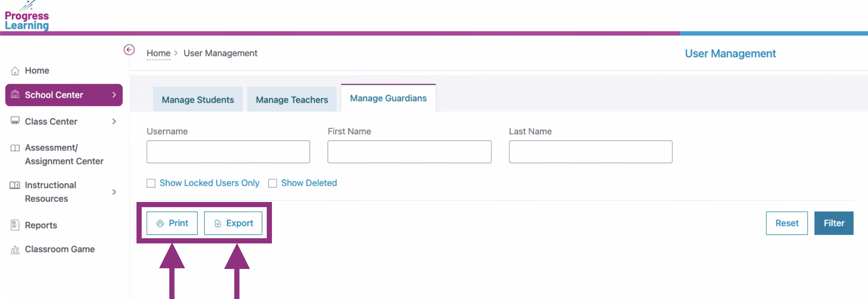868x299 pixels.
Task: Enable Show Locked Users Only checkbox
Action: [151, 183]
